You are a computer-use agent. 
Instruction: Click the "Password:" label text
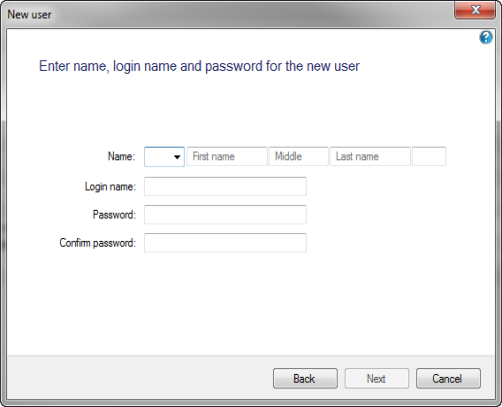pos(114,215)
